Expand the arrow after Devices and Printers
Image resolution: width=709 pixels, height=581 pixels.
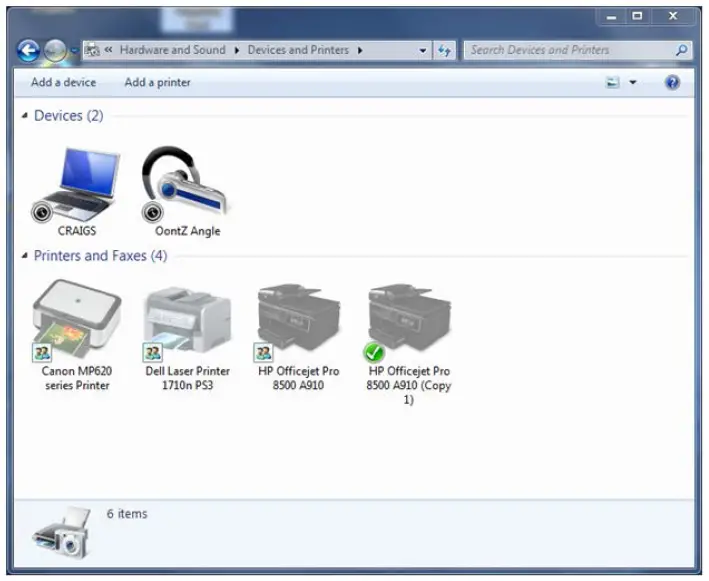pos(360,50)
